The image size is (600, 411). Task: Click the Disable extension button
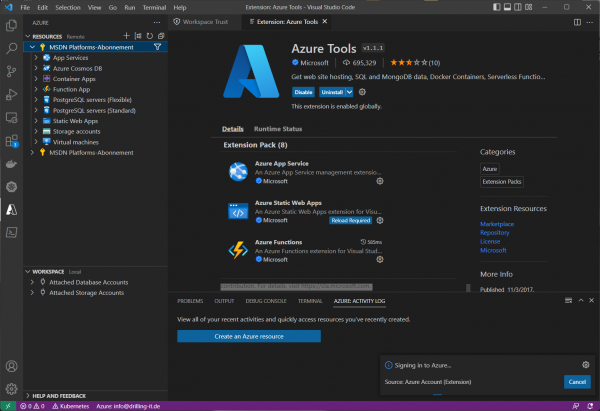coord(303,92)
